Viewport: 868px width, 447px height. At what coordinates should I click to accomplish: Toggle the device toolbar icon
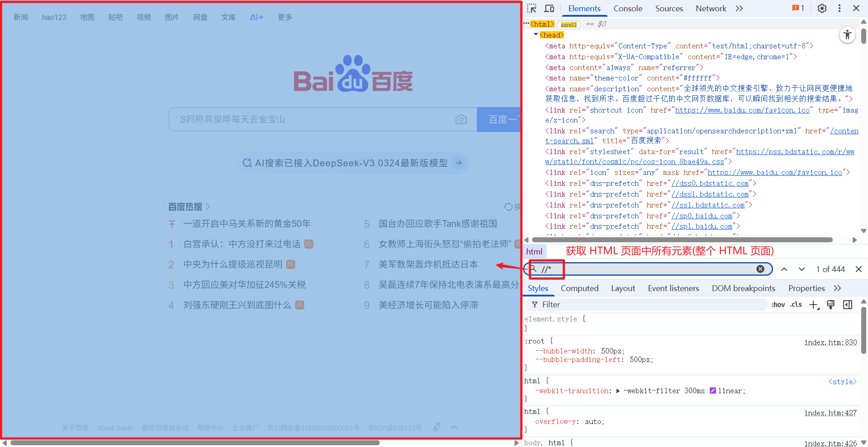tap(549, 8)
